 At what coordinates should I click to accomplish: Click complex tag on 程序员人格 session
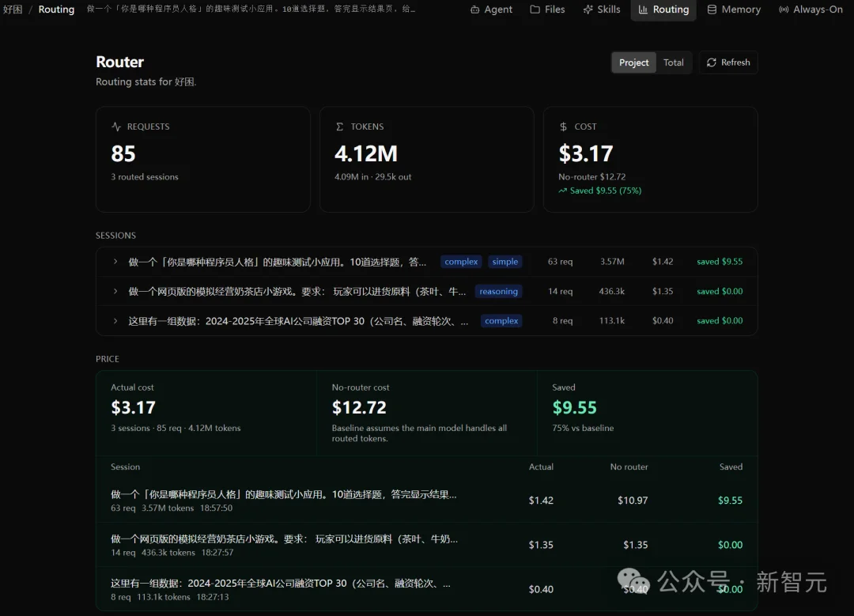click(x=461, y=262)
